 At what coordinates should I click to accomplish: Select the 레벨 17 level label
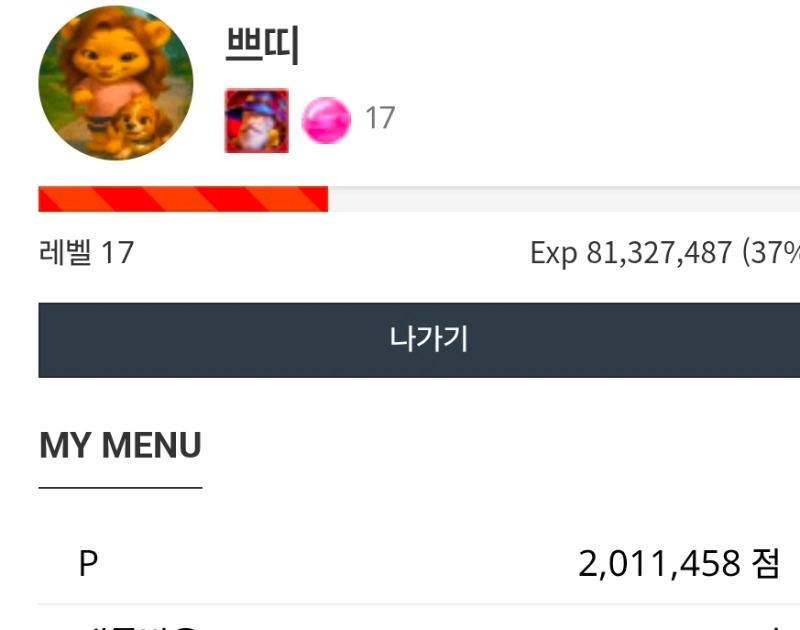[x=86, y=252]
